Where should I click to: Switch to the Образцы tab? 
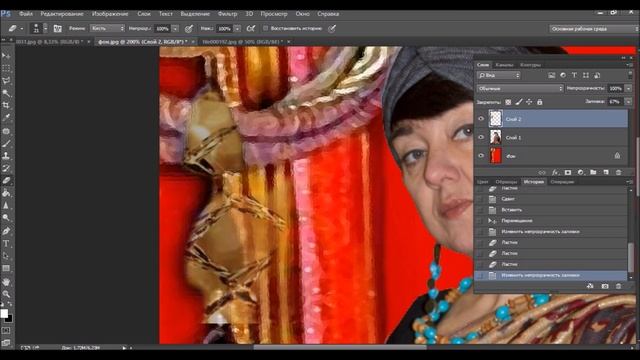506,182
